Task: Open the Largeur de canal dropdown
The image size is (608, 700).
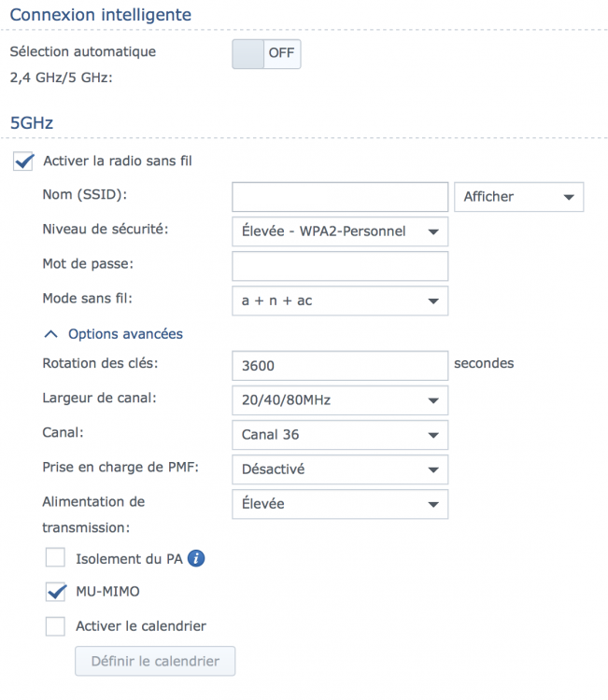Action: (340, 400)
